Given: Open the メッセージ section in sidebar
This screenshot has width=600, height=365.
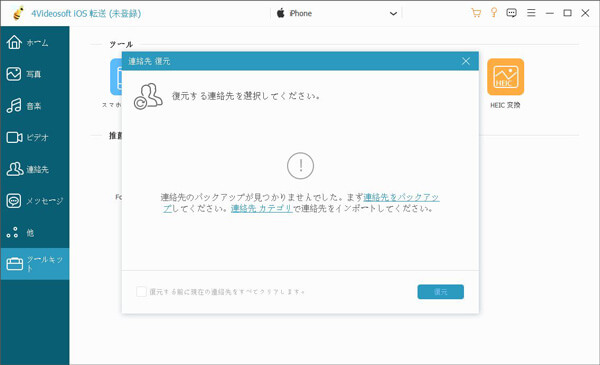Looking at the screenshot, I should pos(34,201).
